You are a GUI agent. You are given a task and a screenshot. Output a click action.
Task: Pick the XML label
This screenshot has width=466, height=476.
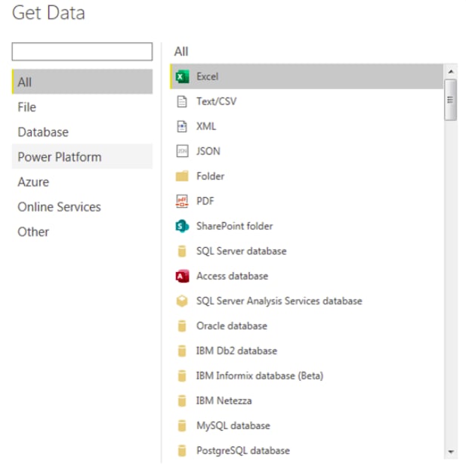(x=206, y=126)
